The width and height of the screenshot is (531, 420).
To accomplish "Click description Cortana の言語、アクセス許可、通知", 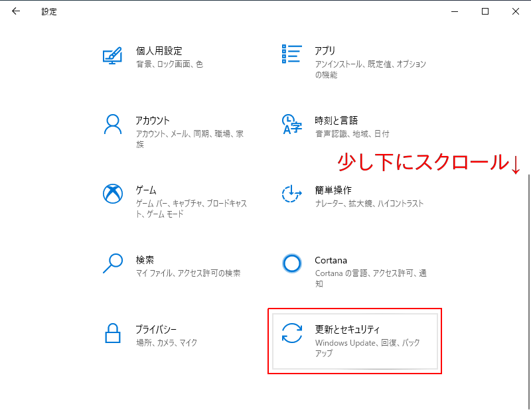I will tap(371, 278).
